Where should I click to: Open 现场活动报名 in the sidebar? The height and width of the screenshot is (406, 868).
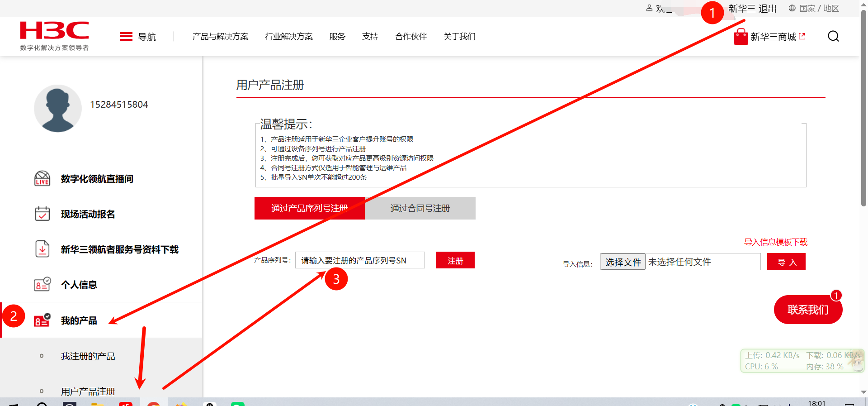(x=88, y=214)
